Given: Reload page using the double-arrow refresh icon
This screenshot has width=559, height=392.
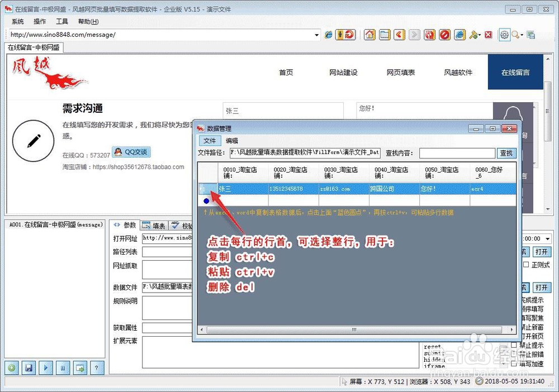Looking at the screenshot, I should [x=429, y=35].
